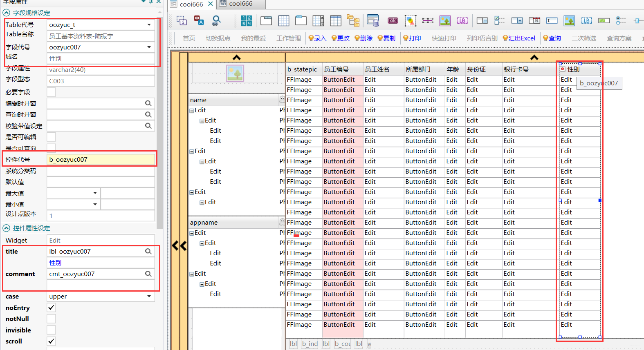
Task: Search label code for title lbl_oozyuc007
Action: [x=148, y=251]
